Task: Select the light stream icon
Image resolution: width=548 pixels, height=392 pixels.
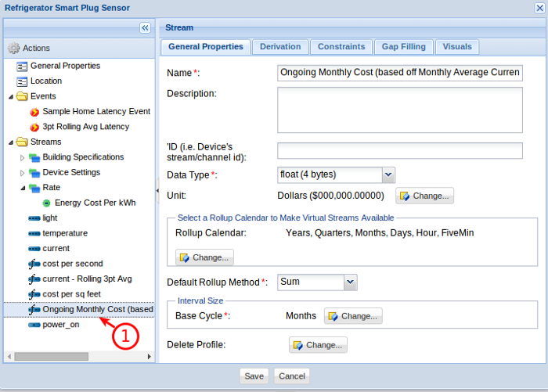Action: 34,218
